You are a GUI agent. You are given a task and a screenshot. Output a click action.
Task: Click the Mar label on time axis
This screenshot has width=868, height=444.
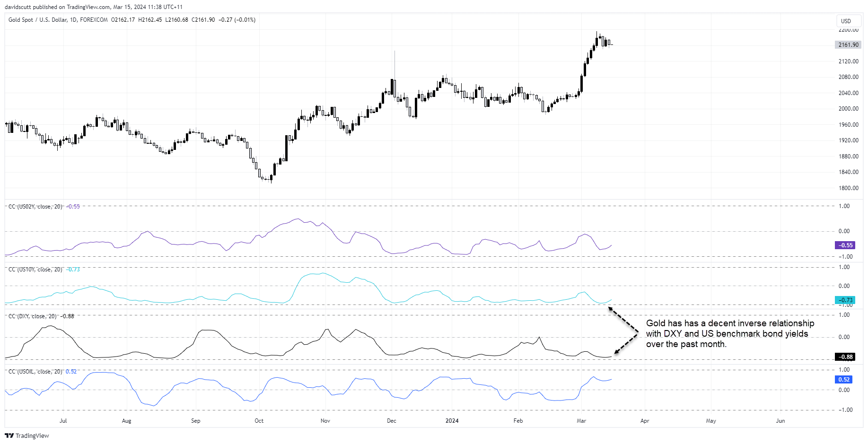point(582,421)
